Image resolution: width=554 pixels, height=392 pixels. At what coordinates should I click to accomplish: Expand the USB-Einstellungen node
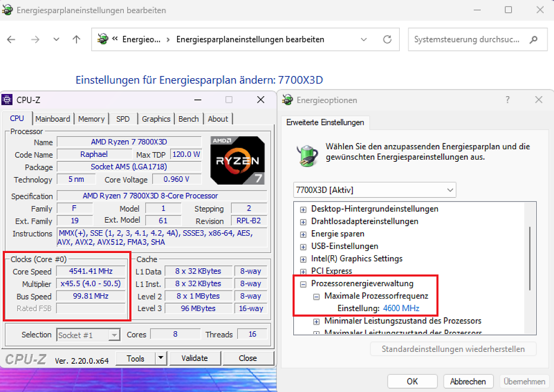tap(303, 247)
